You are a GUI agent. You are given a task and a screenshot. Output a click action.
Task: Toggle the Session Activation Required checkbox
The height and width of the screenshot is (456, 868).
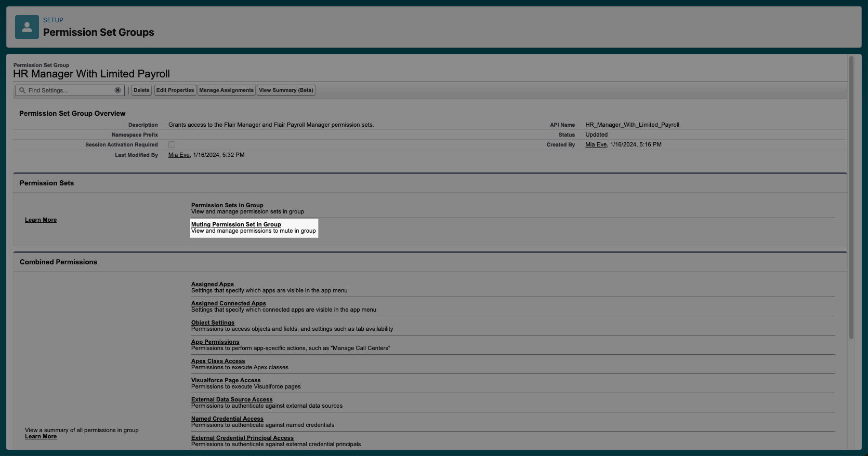point(172,145)
